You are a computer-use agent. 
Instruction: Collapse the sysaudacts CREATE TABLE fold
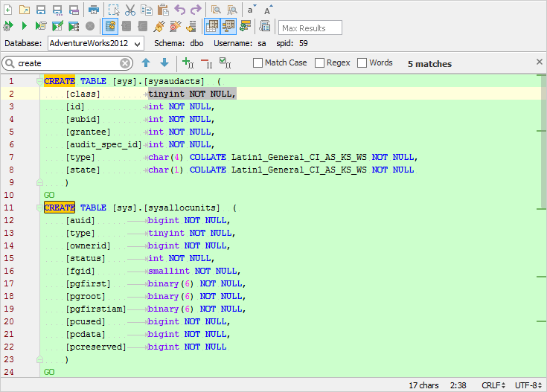pyautogui.click(x=39, y=81)
